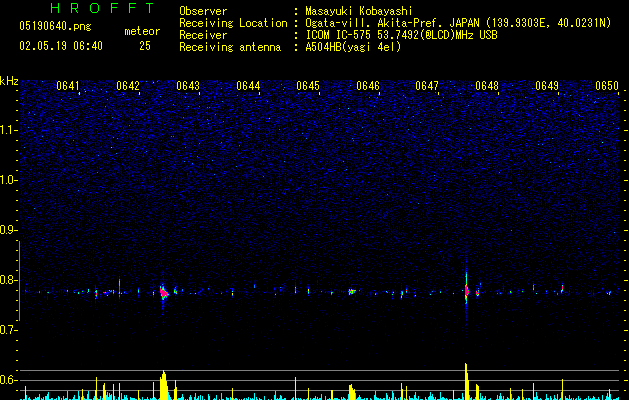Click the 0642 time marker

coord(128,86)
